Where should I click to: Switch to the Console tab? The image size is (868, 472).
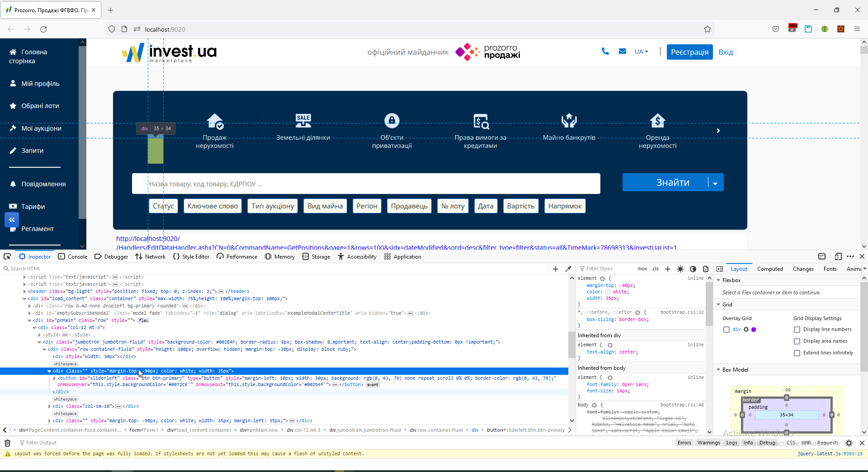pos(73,256)
